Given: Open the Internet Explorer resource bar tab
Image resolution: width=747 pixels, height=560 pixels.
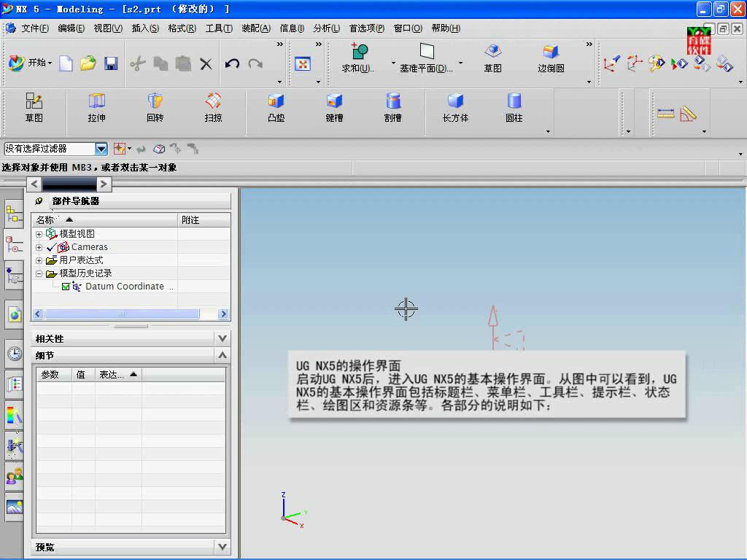Looking at the screenshot, I should (x=15, y=315).
